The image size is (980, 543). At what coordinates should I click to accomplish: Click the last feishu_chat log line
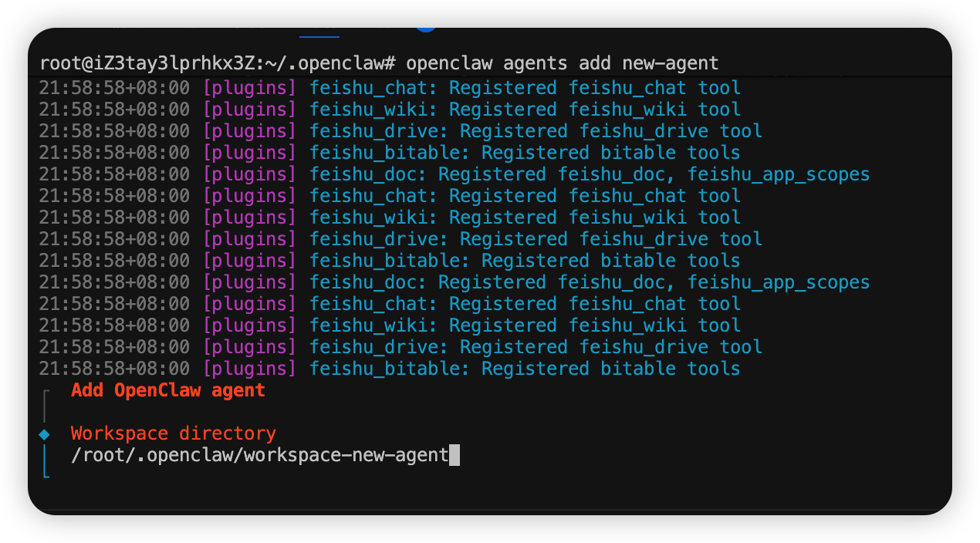point(525,304)
